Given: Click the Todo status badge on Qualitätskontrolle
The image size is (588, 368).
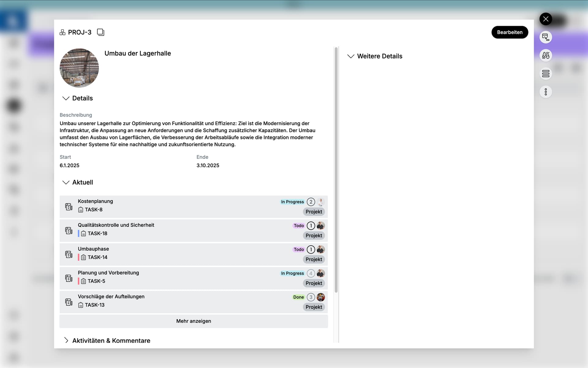Looking at the screenshot, I should tap(299, 226).
